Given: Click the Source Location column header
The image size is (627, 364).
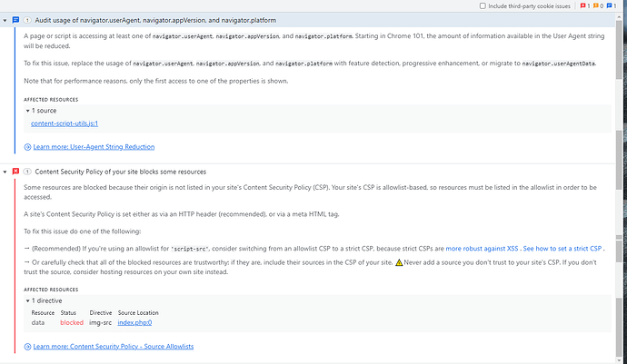Looking at the screenshot, I should 138,313.
